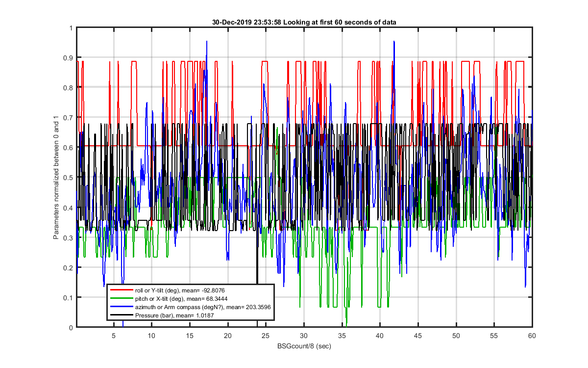Click y-axis tick label "0.7"
This screenshot has height=368, width=588.
tap(68, 118)
